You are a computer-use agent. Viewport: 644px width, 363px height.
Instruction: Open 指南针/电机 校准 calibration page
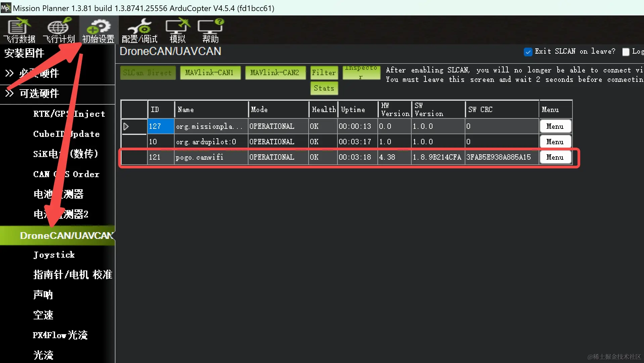click(73, 274)
